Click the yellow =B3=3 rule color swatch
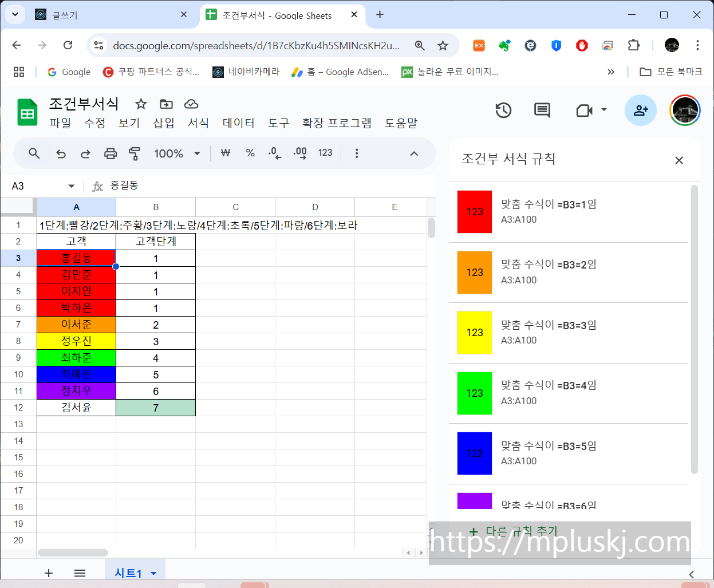The image size is (714, 588). (x=474, y=333)
